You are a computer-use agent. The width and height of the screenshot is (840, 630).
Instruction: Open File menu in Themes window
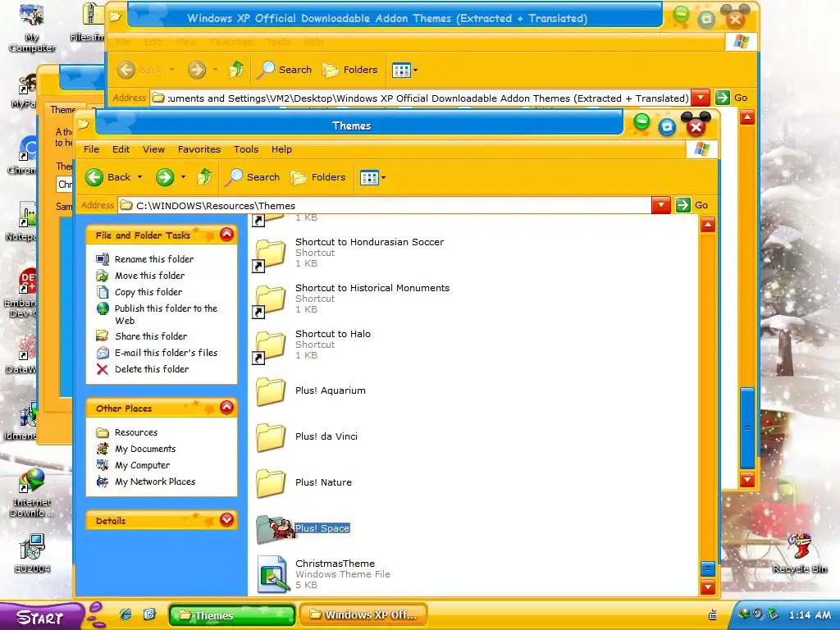(91, 149)
